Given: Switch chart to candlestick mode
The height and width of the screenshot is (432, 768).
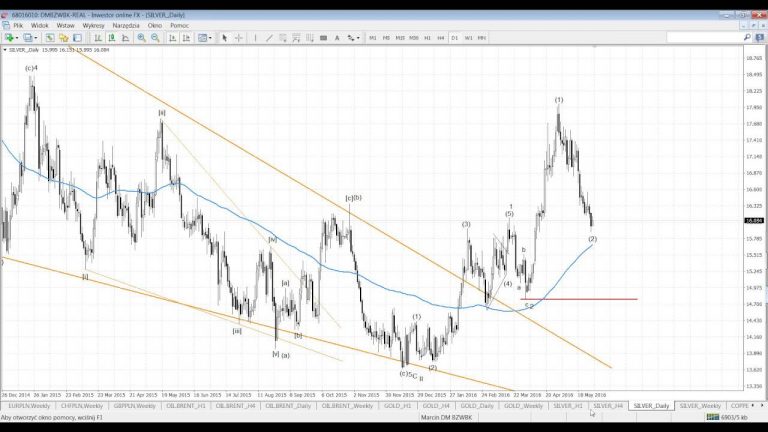Looking at the screenshot, I should pos(112,38).
